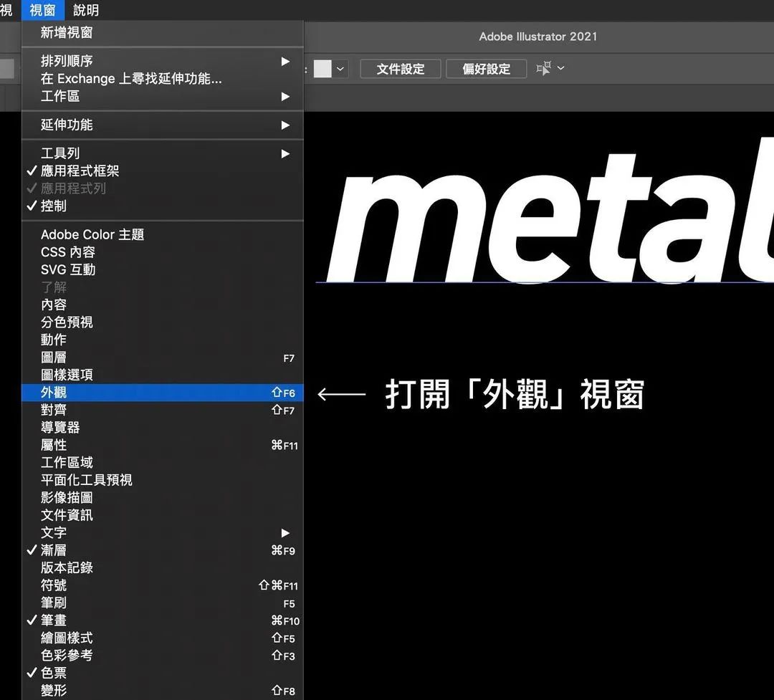Open the 圖層 panel from menu
The image size is (774, 700).
coord(54,358)
